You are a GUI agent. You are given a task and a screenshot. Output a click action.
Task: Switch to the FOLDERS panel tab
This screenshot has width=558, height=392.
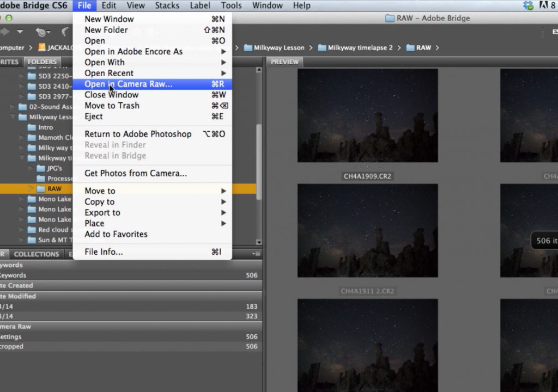pyautogui.click(x=42, y=62)
